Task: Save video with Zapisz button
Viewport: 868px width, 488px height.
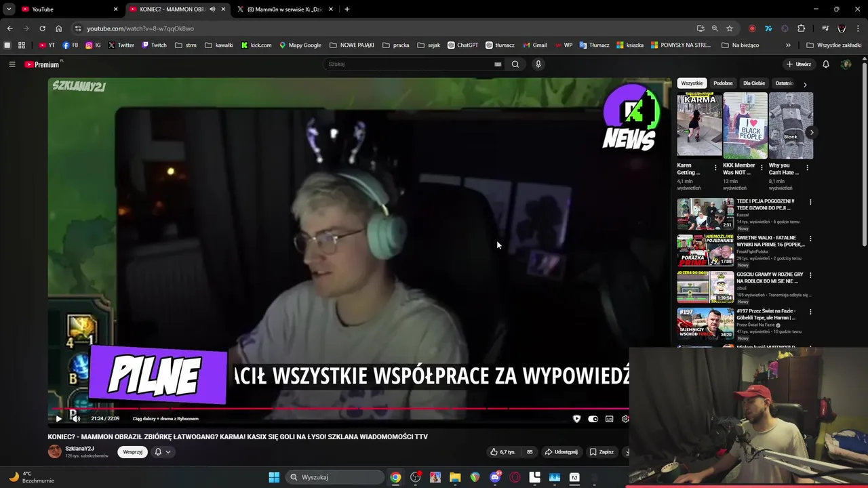Action: (x=601, y=452)
